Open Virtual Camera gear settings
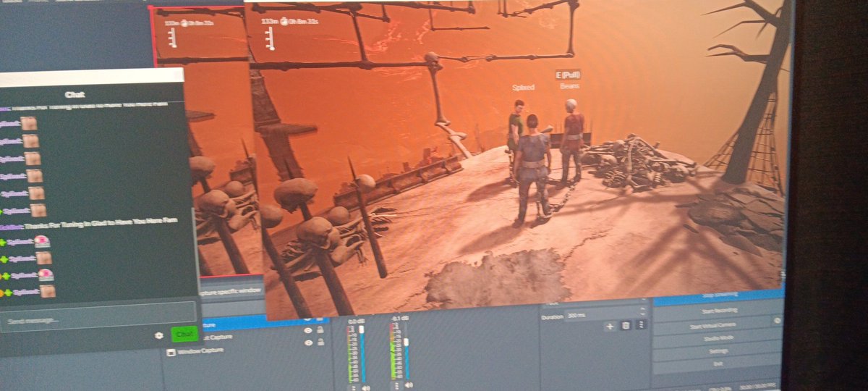The width and height of the screenshot is (868, 391). tap(777, 321)
